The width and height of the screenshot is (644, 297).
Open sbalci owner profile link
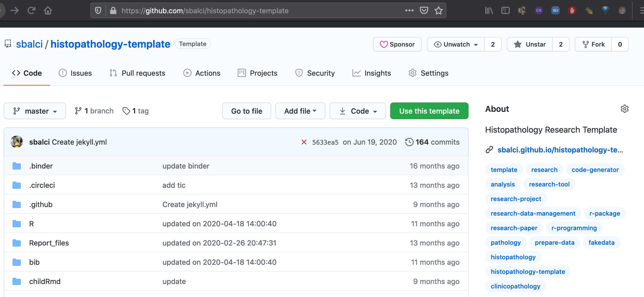(29, 44)
